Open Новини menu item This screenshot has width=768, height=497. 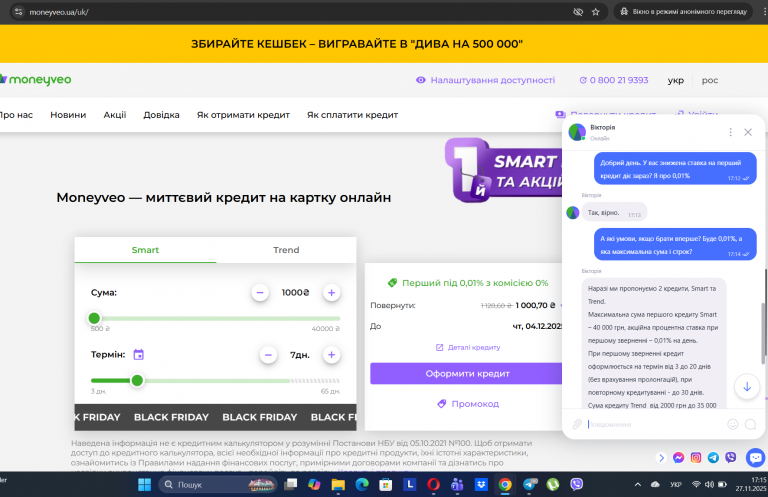point(68,115)
